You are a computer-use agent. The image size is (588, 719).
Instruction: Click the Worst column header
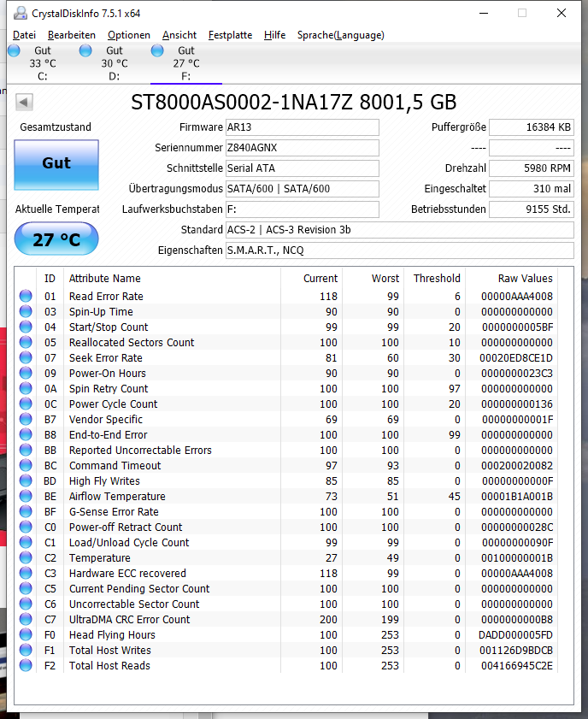point(385,279)
